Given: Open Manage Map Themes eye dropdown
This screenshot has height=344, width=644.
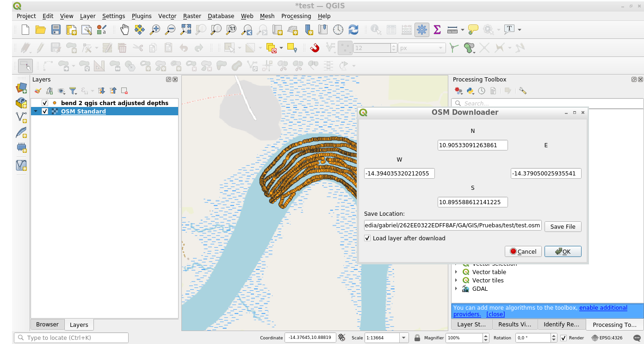Looking at the screenshot, I should [x=62, y=91].
